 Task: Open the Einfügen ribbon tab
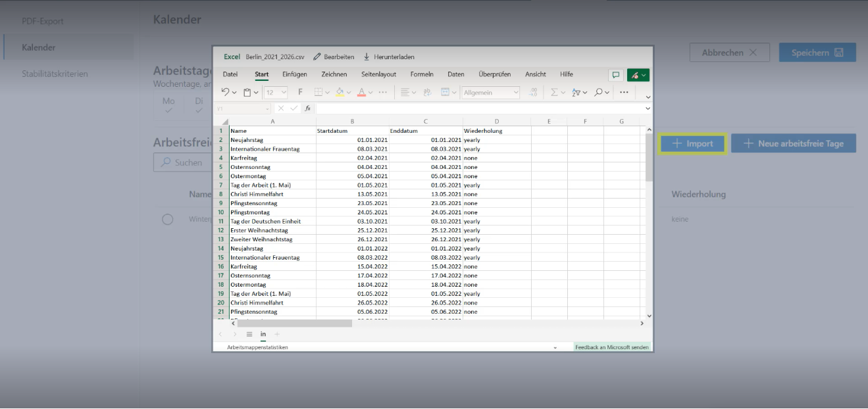294,74
